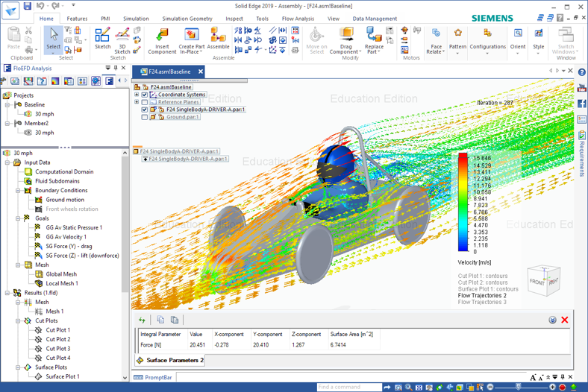This screenshot has height=392, width=588.
Task: Select the Ground motion boundary condition
Action: tap(65, 200)
